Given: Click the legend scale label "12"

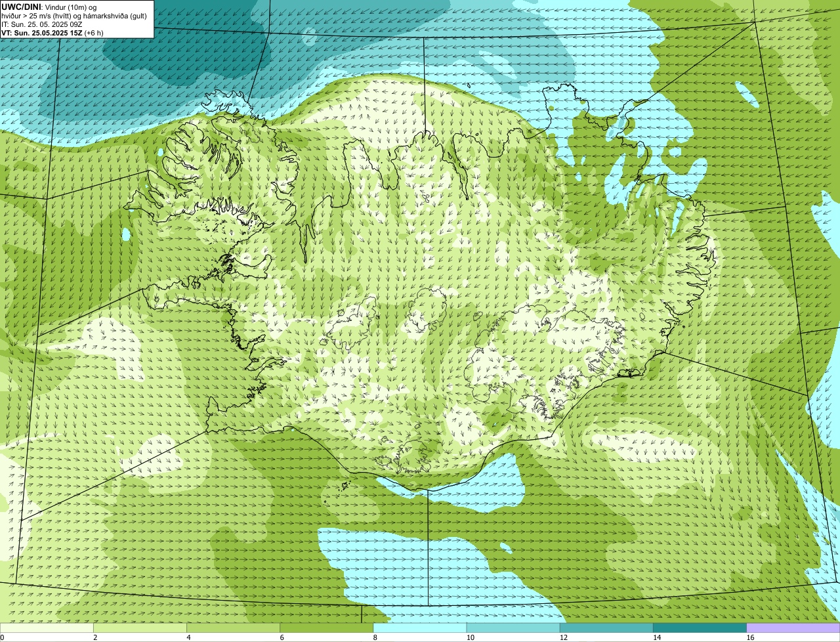Looking at the screenshot, I should click(x=563, y=637).
